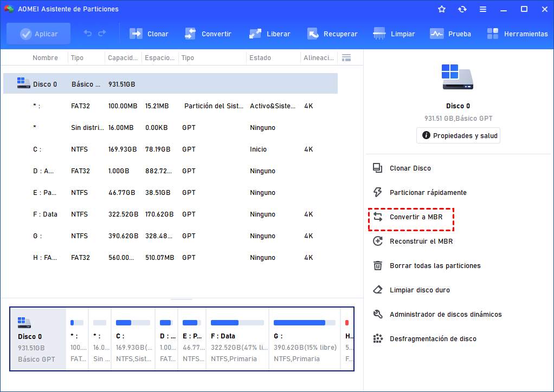Click Convertir a MBR option
This screenshot has height=392, width=554.
[x=416, y=217]
